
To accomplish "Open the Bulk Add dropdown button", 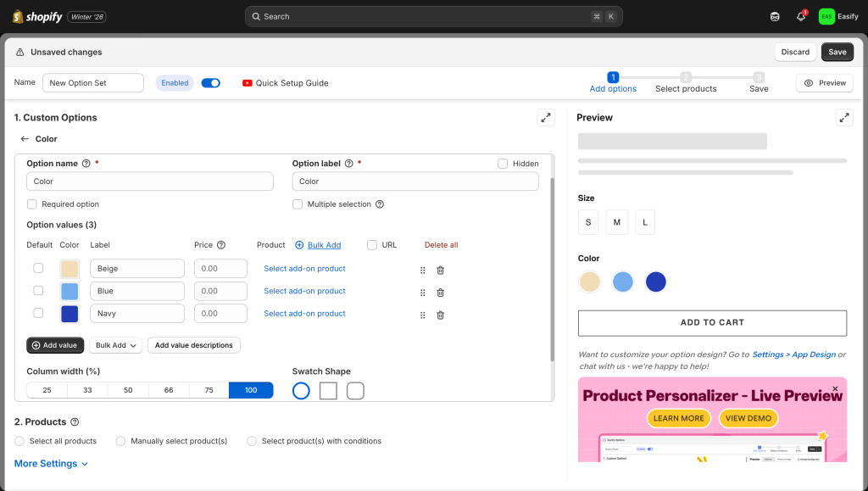I will point(115,345).
